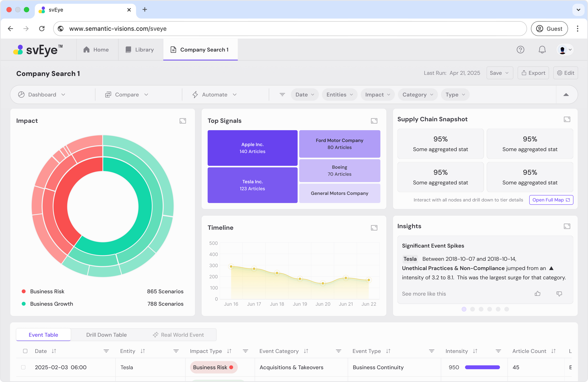Select the fifth Insights carousel dot
Image resolution: width=588 pixels, height=382 pixels.
498,309
